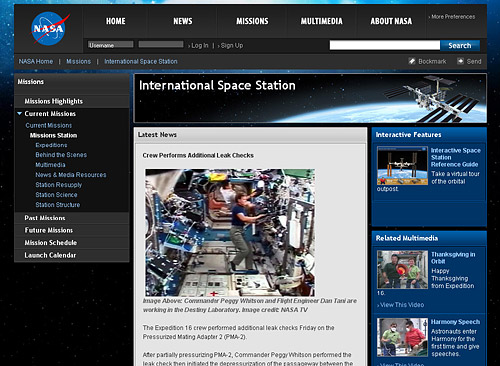This screenshot has width=500, height=366.
Task: Open the NEWS menu
Action: [x=183, y=21]
